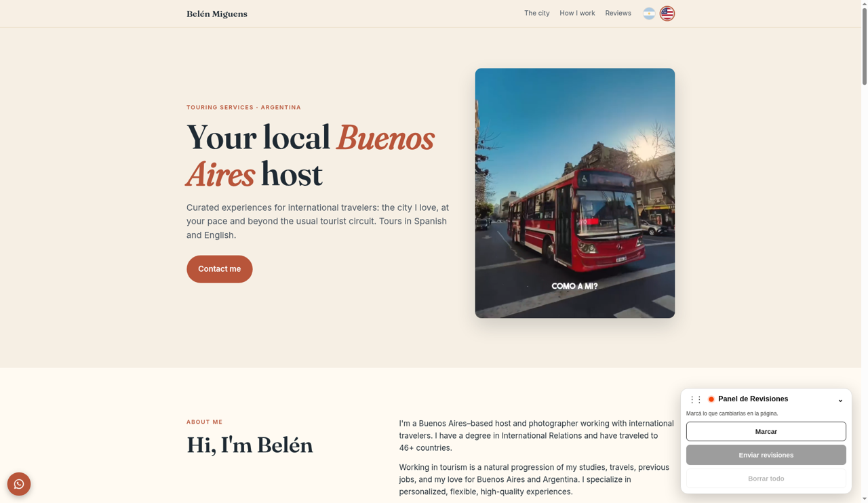Screen dimensions: 868x503
Task: Click the 'Your local Buenos Aires host' headline
Action: [311, 157]
